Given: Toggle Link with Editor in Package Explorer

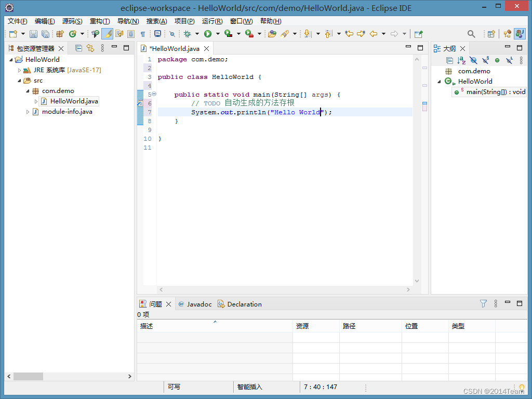Looking at the screenshot, I should tap(90, 48).
